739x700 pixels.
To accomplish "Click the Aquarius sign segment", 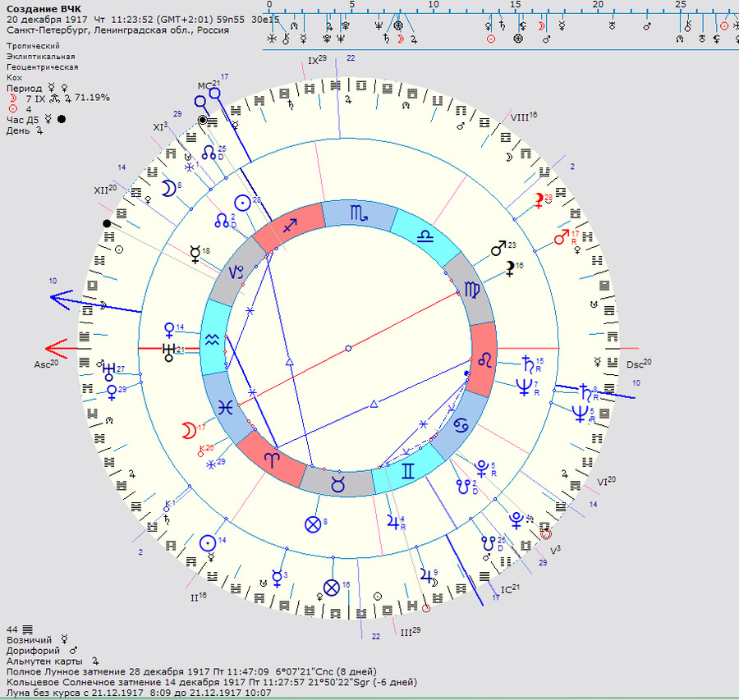I will click(x=213, y=337).
